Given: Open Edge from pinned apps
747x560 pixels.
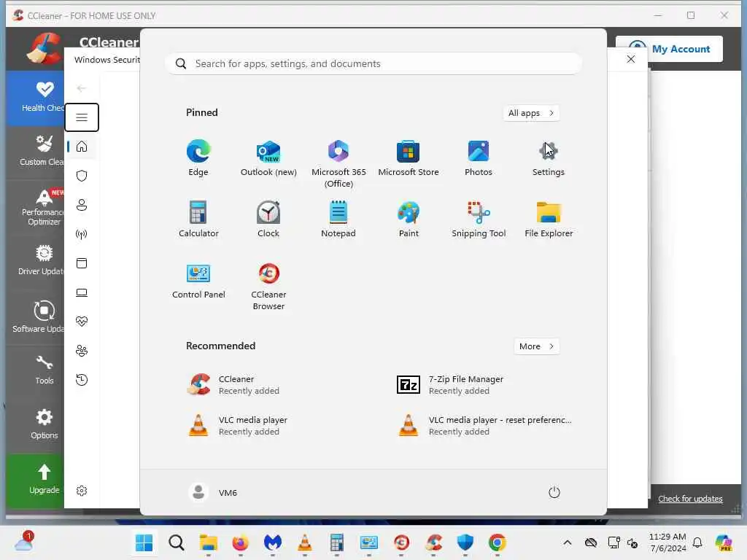Looking at the screenshot, I should [198, 158].
